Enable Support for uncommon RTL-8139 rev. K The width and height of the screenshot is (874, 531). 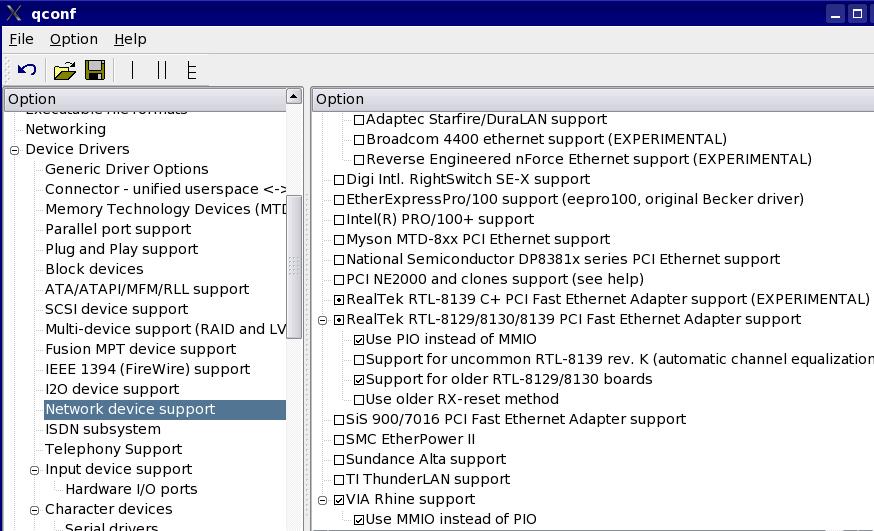click(x=359, y=360)
